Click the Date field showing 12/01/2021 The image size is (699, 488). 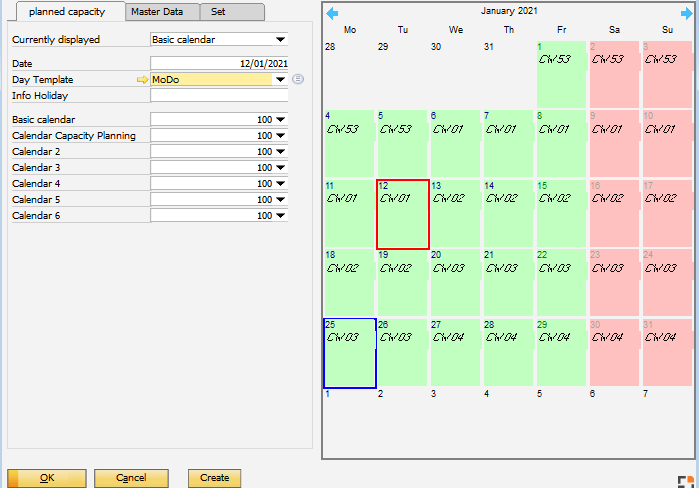point(219,64)
